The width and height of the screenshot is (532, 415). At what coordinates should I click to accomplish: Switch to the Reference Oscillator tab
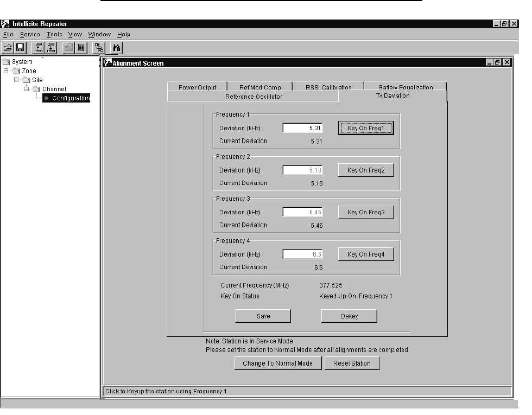(x=253, y=97)
